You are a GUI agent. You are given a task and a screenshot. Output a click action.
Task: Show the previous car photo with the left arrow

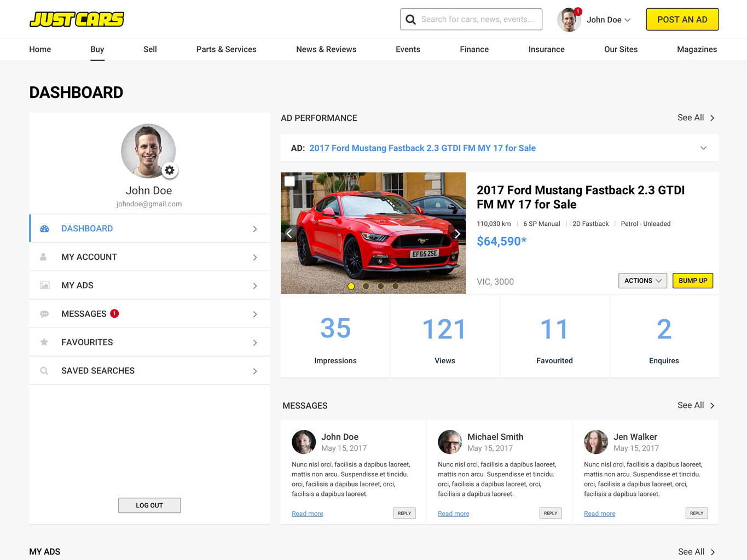pyautogui.click(x=289, y=234)
